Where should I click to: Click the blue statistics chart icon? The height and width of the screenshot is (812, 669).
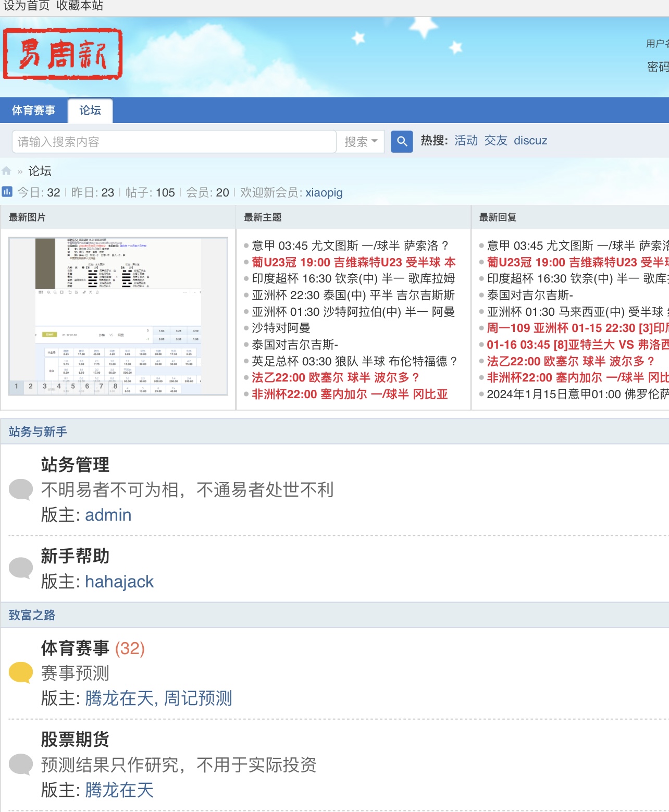[x=7, y=192]
